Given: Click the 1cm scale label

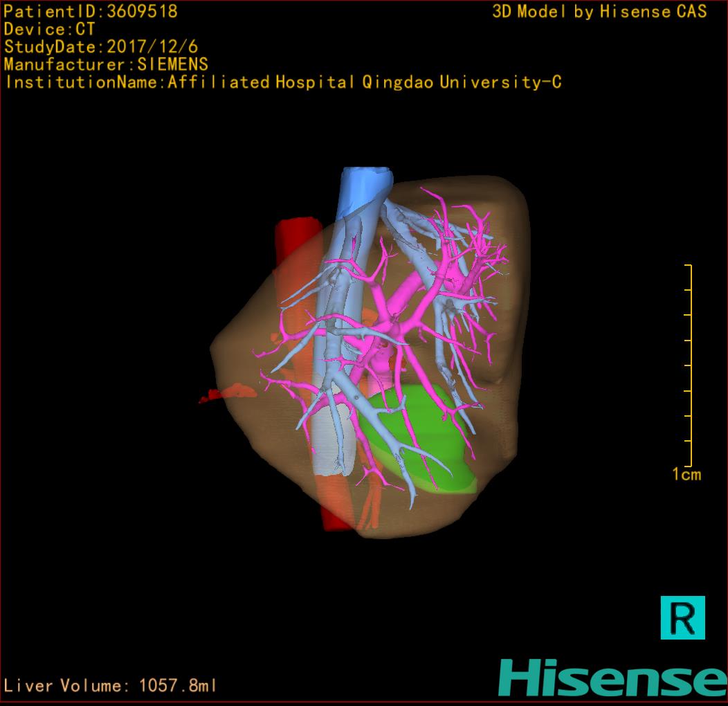Looking at the screenshot, I should pos(686,475).
